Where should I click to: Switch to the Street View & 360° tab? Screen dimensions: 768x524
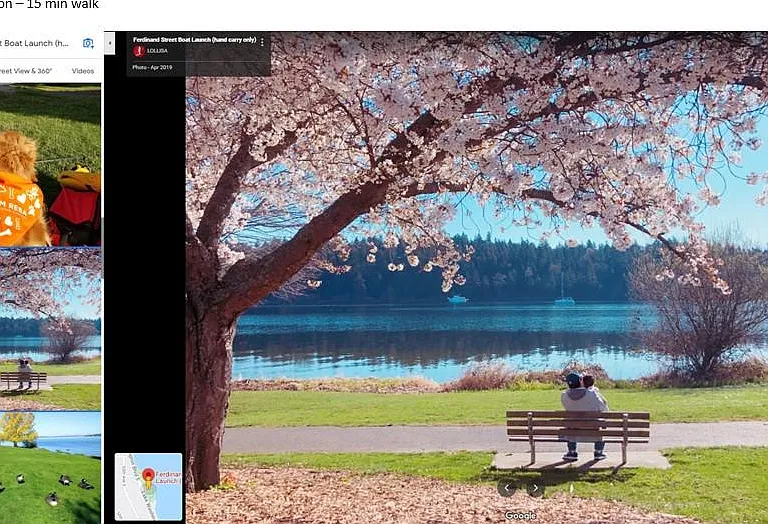coord(26,71)
